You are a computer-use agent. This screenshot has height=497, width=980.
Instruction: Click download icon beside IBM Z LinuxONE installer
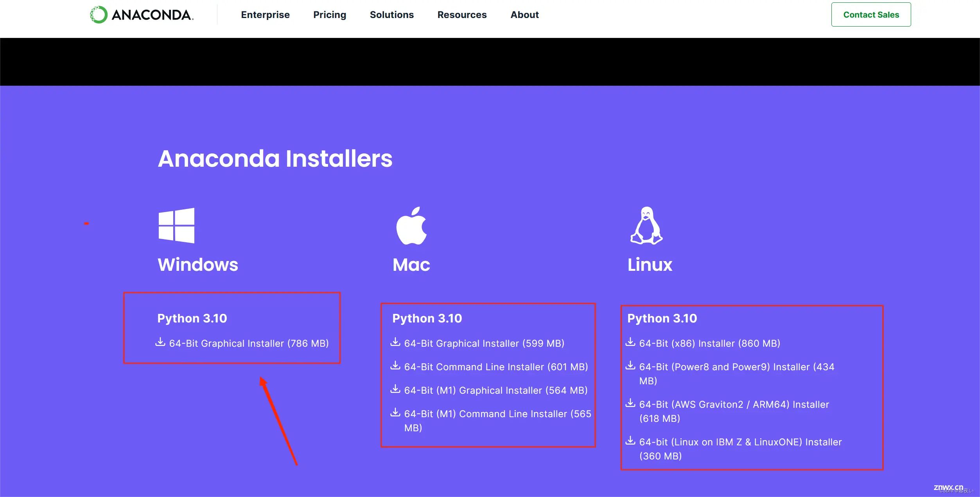(x=630, y=441)
